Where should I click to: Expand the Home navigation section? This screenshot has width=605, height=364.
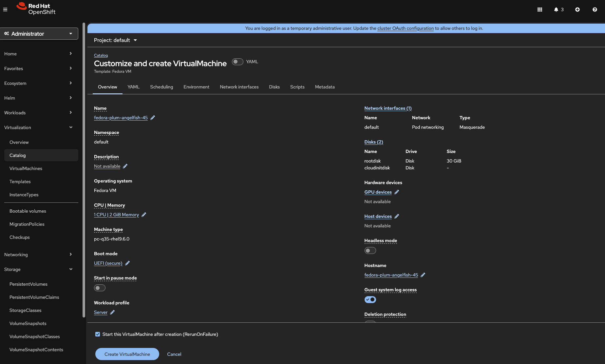(x=38, y=54)
